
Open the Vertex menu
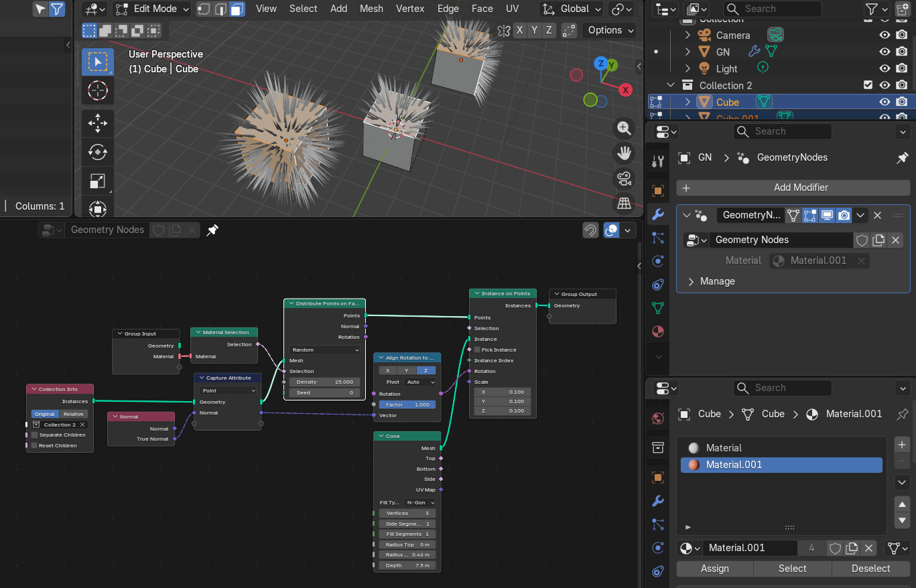coord(410,9)
